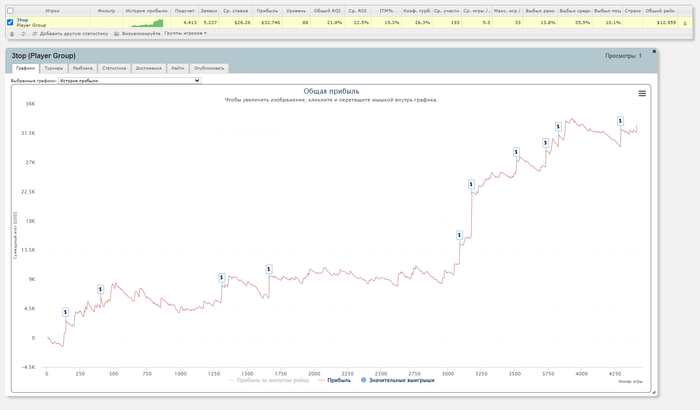Click the $ marker at the 22.5K level near game 3175
This screenshot has height=410, width=700.
tap(471, 184)
